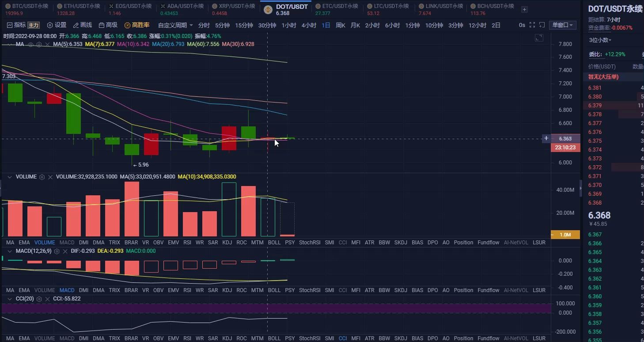
Task: Select the 4小时 timeframe
Action: click(309, 25)
